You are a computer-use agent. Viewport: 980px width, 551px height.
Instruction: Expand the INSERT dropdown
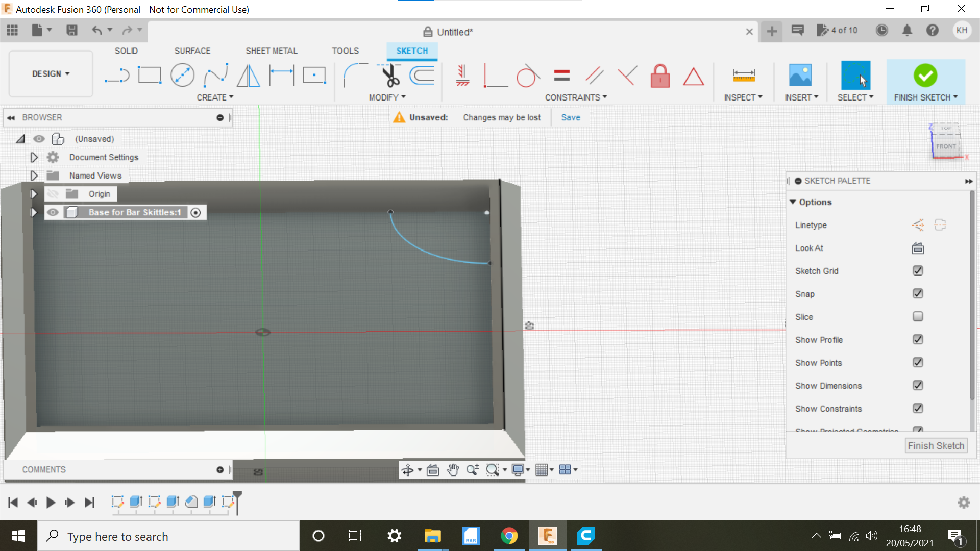tap(801, 97)
